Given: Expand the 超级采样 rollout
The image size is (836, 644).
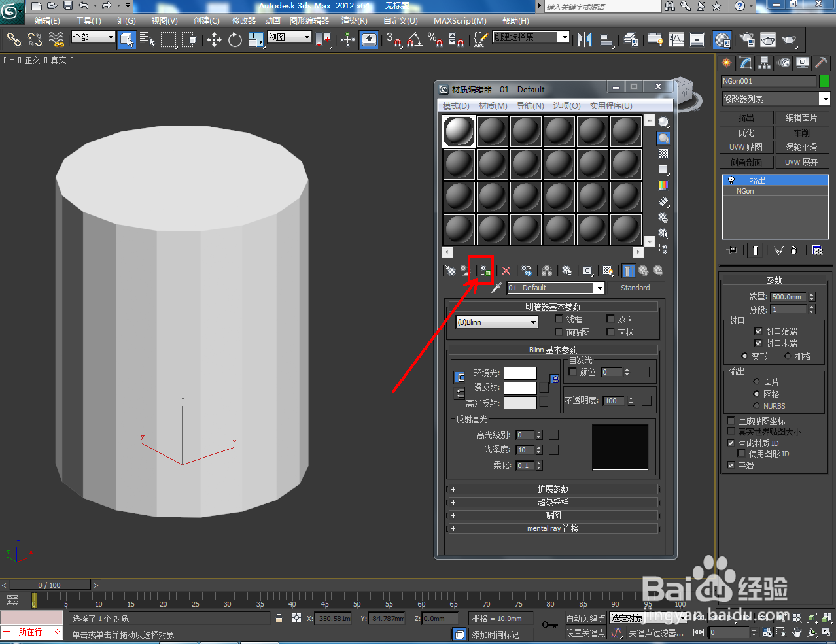Looking at the screenshot, I should (x=553, y=502).
